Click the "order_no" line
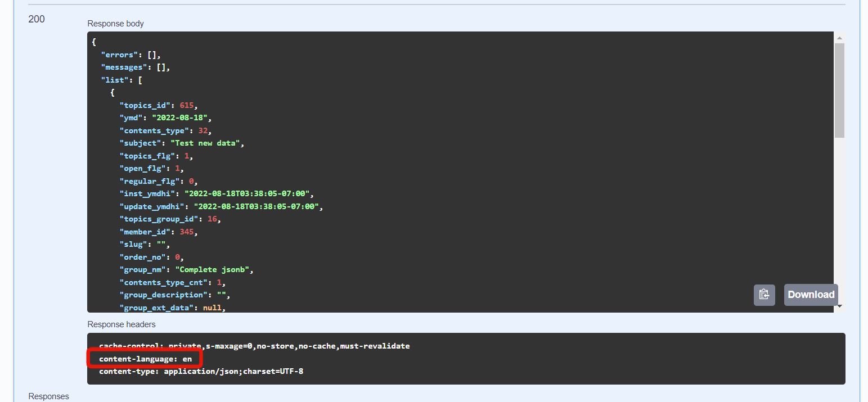The image size is (868, 402). click(x=152, y=257)
